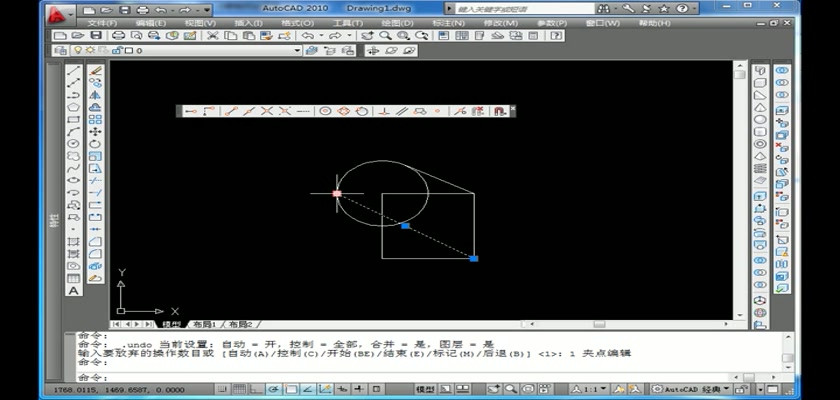Open the 文件(F) menu
Image resolution: width=840 pixels, height=400 pixels.
(x=102, y=24)
